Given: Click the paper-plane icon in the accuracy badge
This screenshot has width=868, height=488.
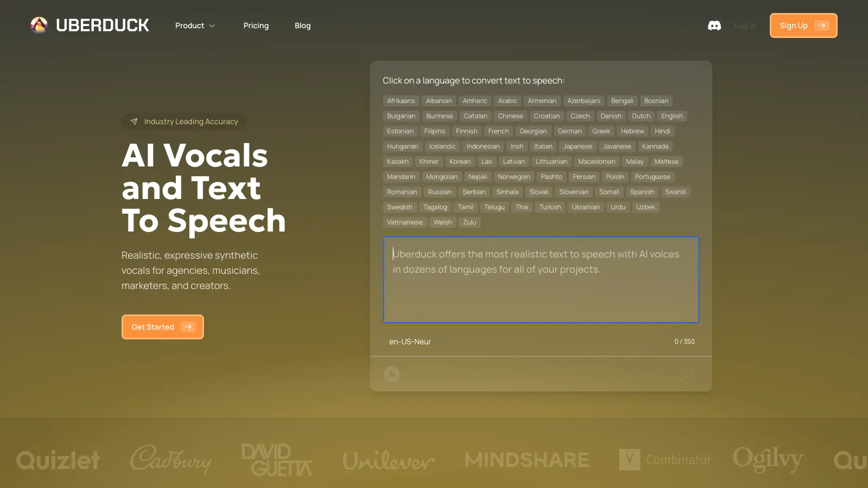Looking at the screenshot, I should (x=133, y=121).
